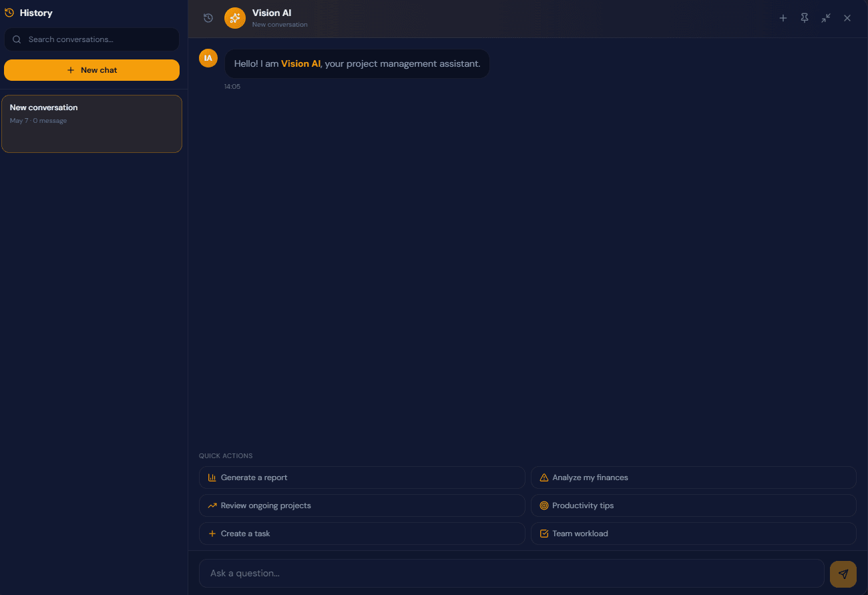The height and width of the screenshot is (595, 868).
Task: Click the 14:05 message timestamp
Action: click(232, 87)
